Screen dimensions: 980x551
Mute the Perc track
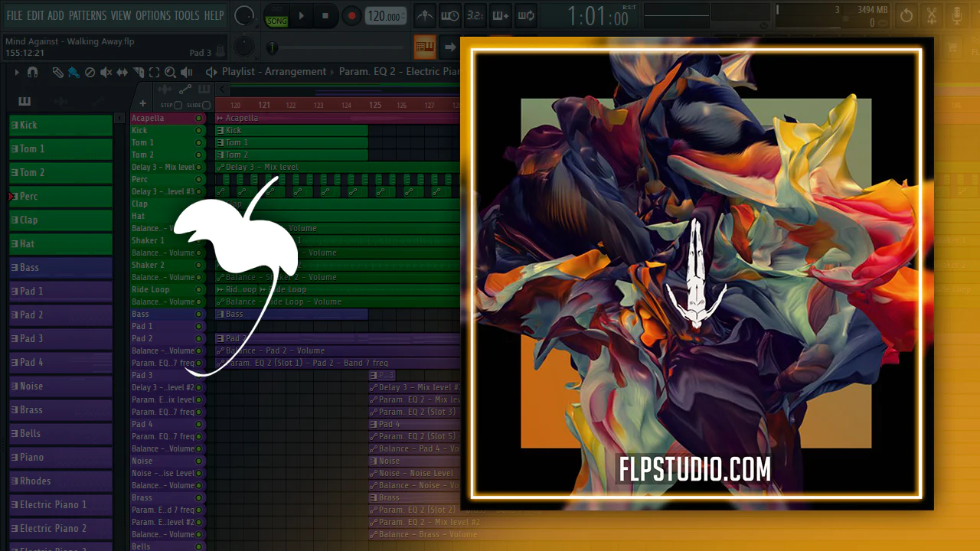click(199, 180)
